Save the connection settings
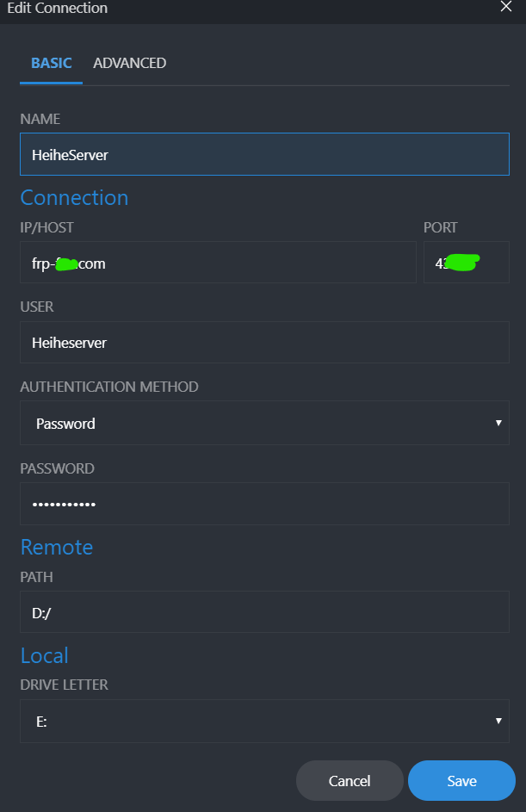 (x=461, y=781)
